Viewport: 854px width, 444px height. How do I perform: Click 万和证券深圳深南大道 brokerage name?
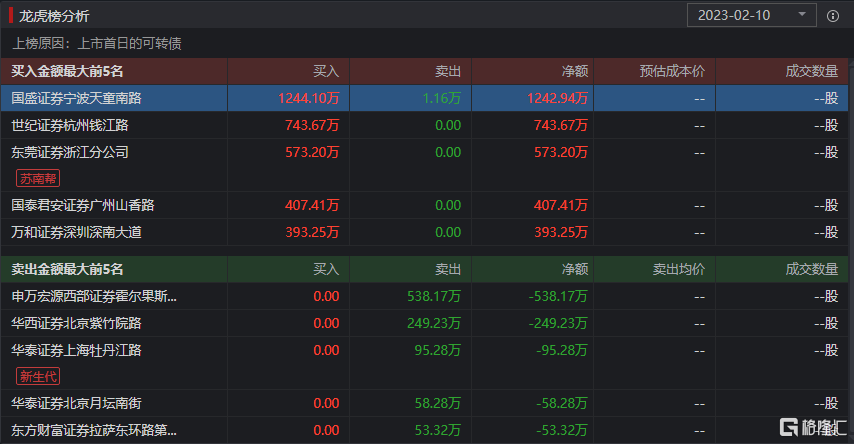76,233
